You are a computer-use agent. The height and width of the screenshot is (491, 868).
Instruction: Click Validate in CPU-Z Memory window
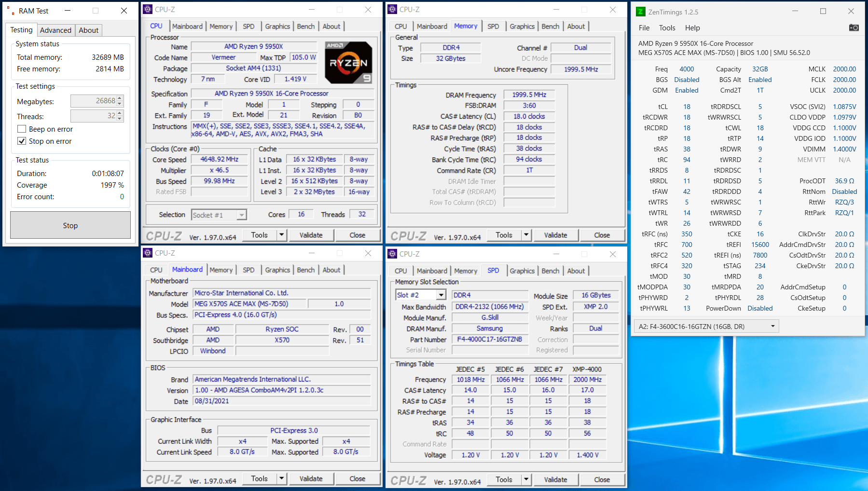tap(555, 235)
